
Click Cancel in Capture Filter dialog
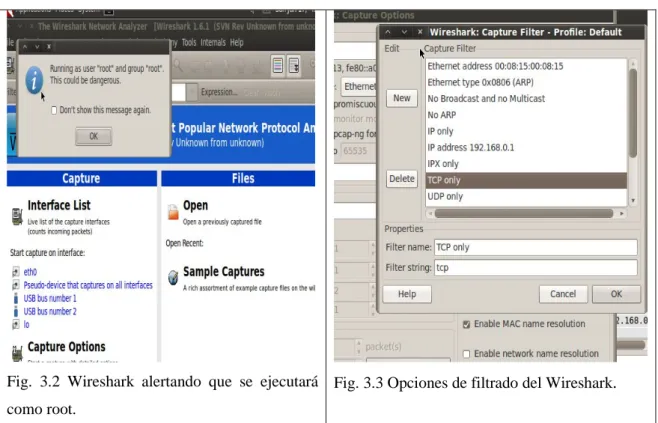pos(563,294)
